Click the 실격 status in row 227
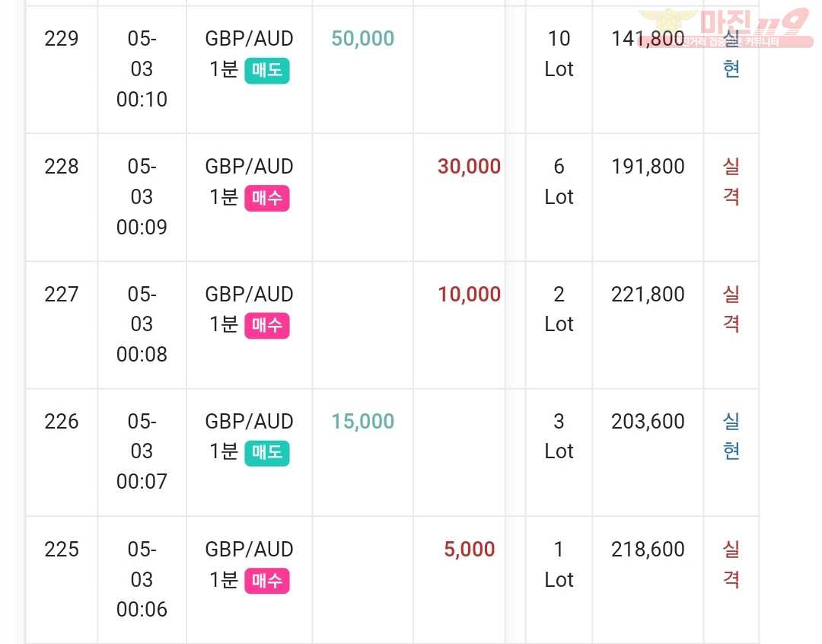The image size is (822, 644). (x=731, y=309)
